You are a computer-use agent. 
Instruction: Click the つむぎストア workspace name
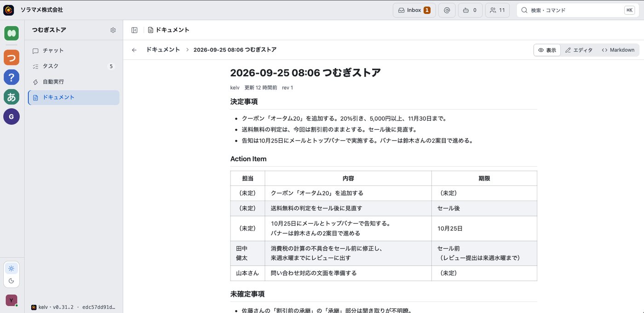(x=49, y=30)
